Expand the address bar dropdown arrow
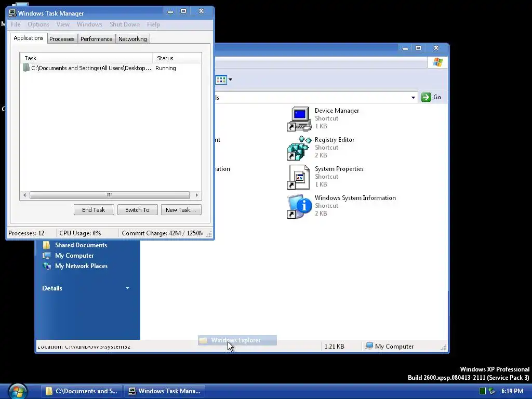Viewport: 532px width, 399px height. pyautogui.click(x=413, y=97)
